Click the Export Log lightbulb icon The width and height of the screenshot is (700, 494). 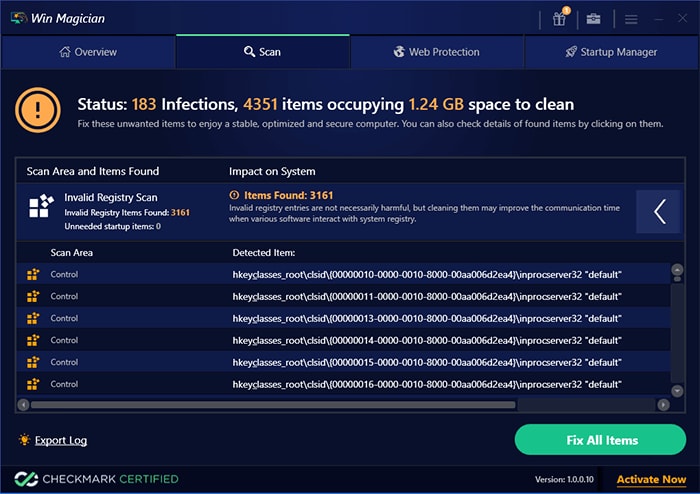tap(24, 440)
